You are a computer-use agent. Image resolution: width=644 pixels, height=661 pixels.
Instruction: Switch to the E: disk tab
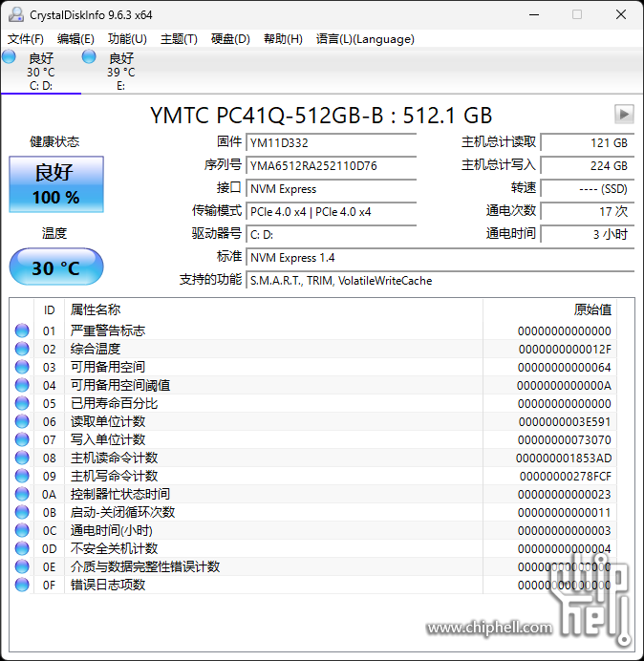coord(121,71)
